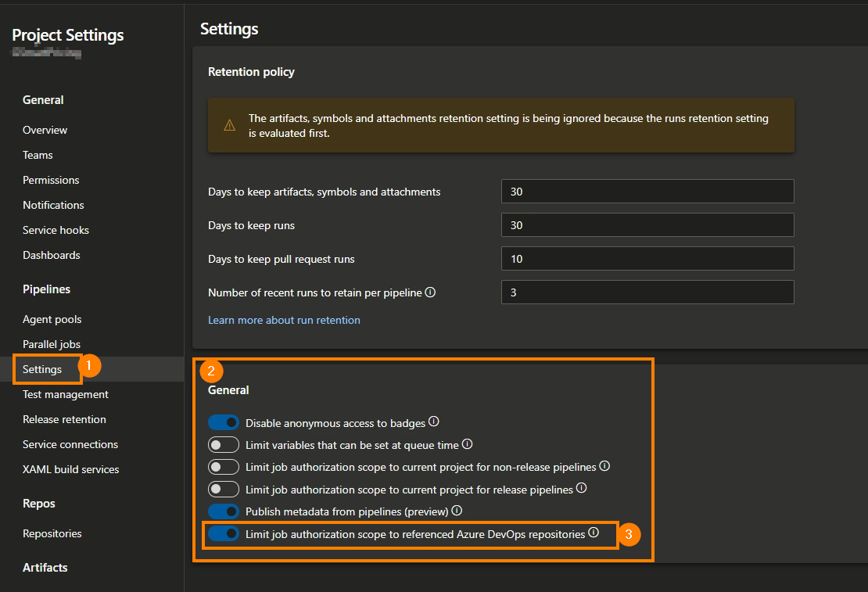
Task: Click the Project Settings heading
Action: (68, 35)
